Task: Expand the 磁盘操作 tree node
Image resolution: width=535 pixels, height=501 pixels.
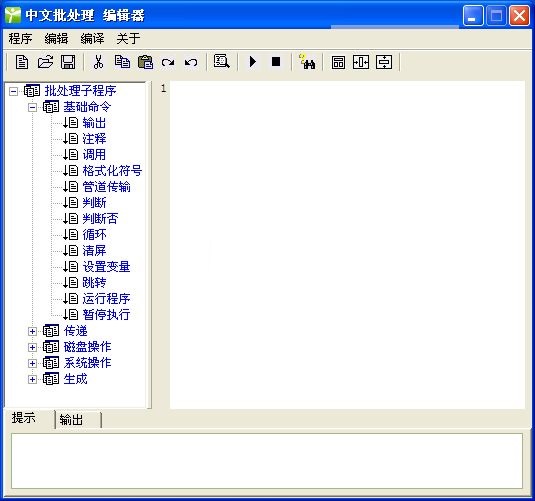Action: (x=32, y=347)
